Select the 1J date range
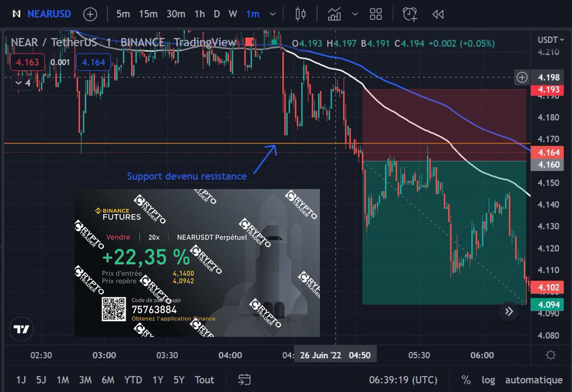Viewport: 572px width, 392px height. click(21, 380)
